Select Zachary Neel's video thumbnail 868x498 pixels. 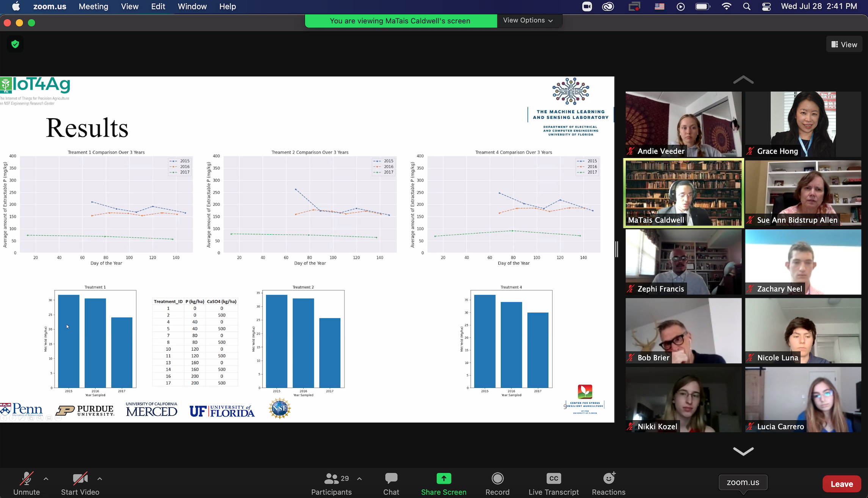click(x=803, y=262)
